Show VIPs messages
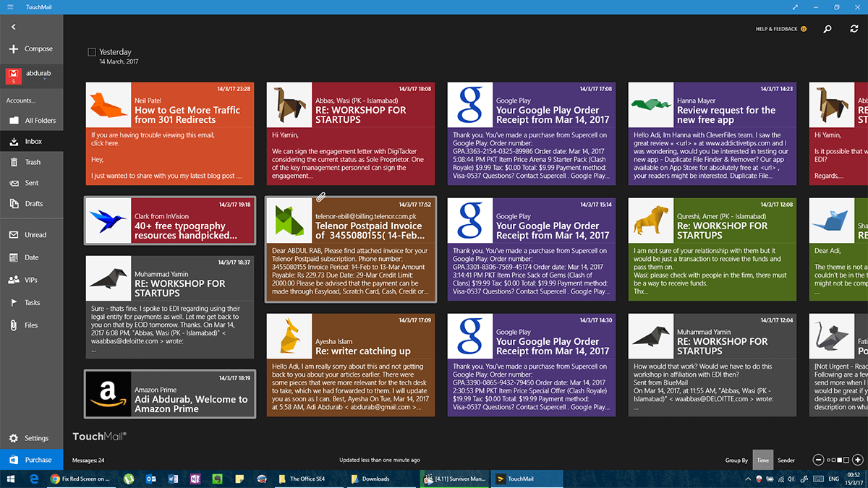Viewport: 868px width, 488px height. 31,280
